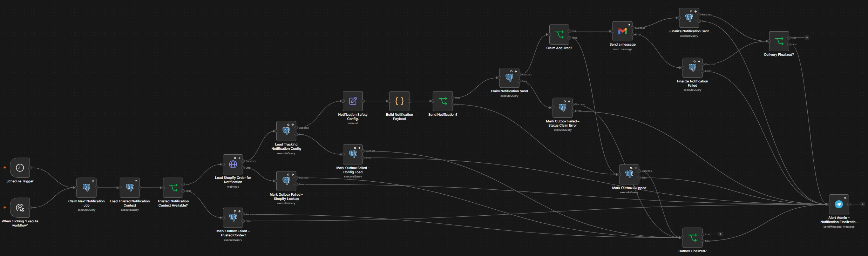Click the Success output of Claim Notification Send

click(x=520, y=74)
